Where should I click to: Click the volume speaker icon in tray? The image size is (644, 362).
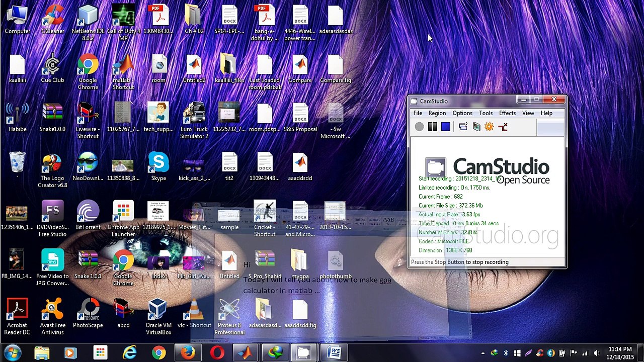coord(597,353)
